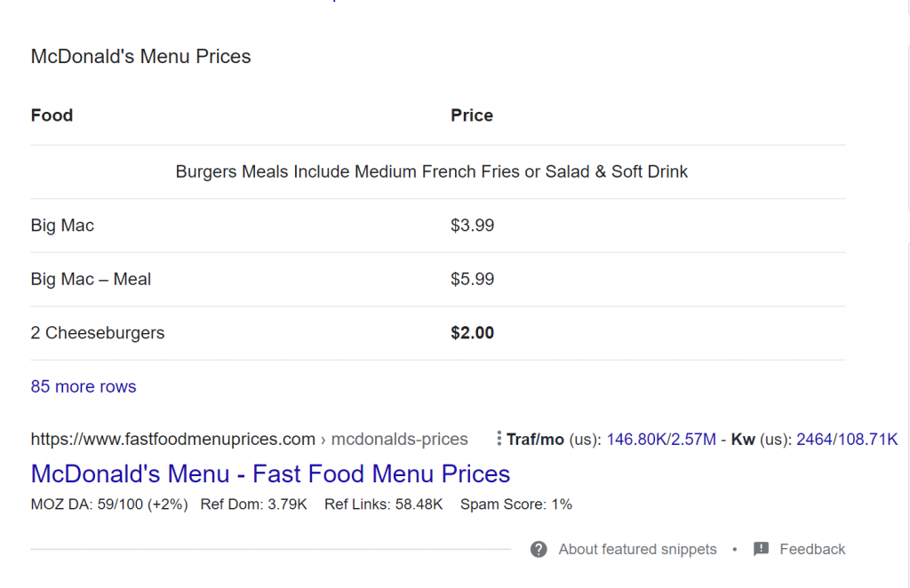Click the Feedback text link

click(812, 549)
